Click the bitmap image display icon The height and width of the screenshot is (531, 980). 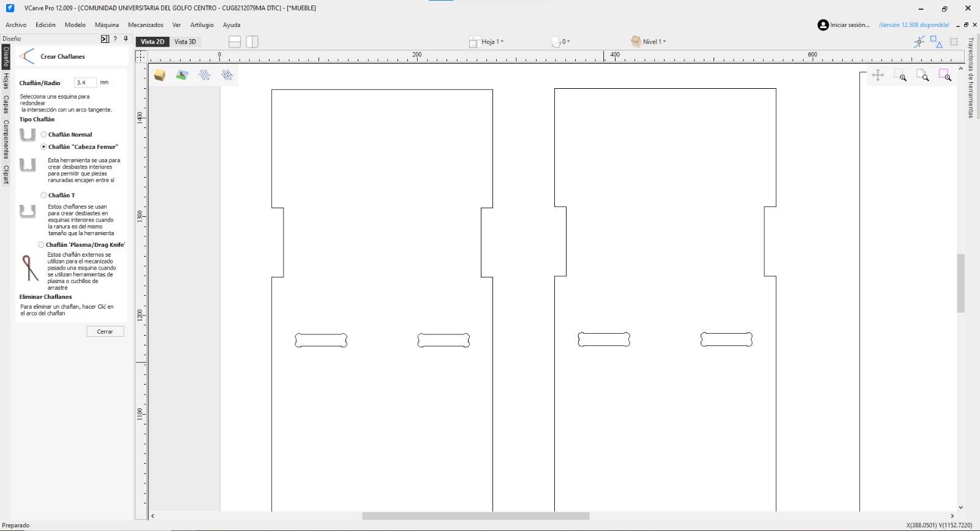point(182,75)
